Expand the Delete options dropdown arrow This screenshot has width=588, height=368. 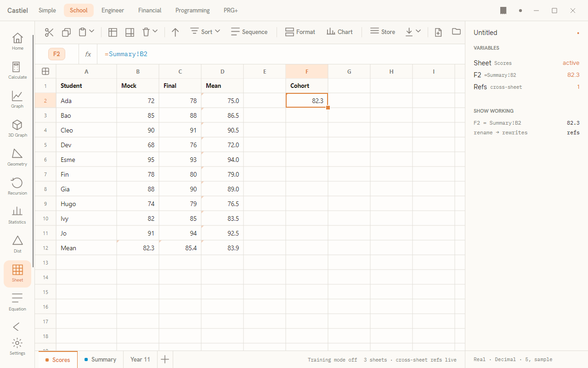155,31
